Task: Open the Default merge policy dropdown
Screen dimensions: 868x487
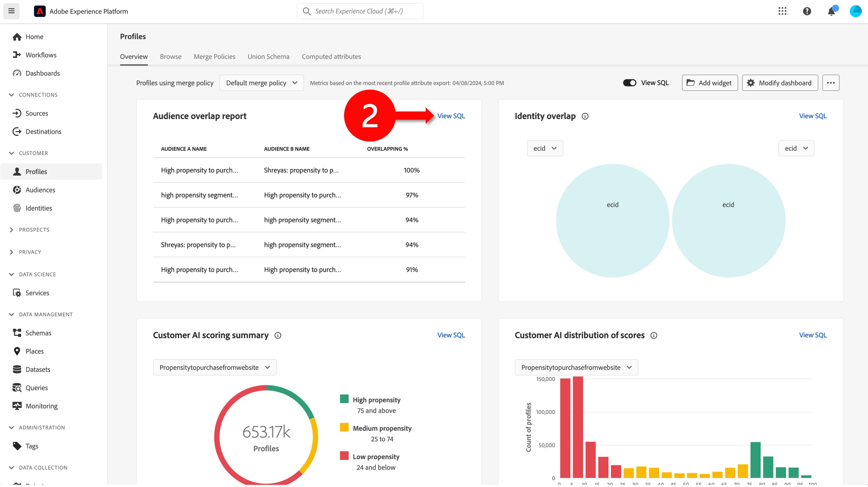Action: (x=262, y=83)
